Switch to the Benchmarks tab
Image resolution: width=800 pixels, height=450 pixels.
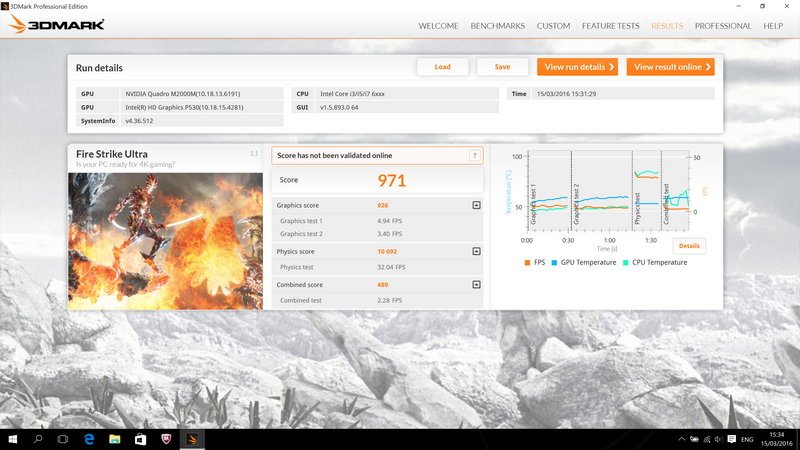click(497, 26)
